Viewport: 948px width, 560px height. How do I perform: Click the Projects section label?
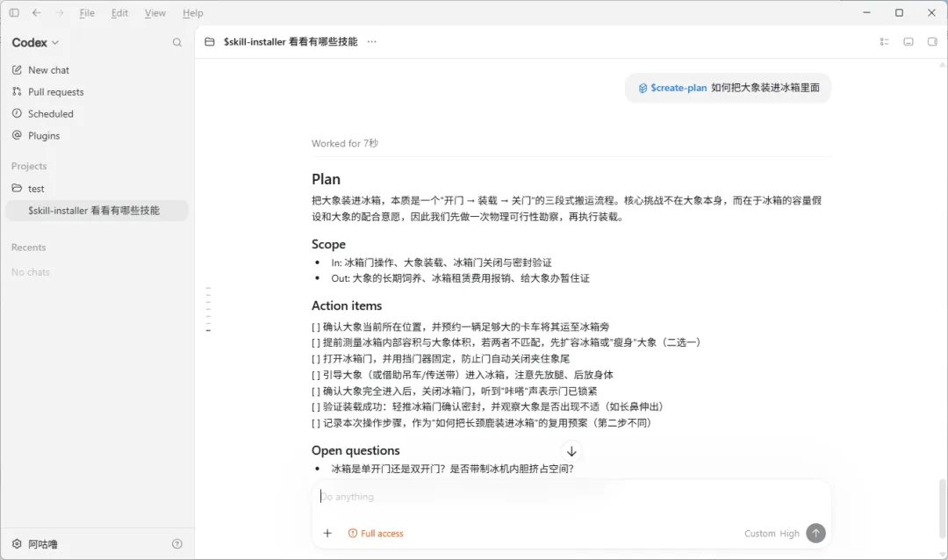[x=29, y=166]
